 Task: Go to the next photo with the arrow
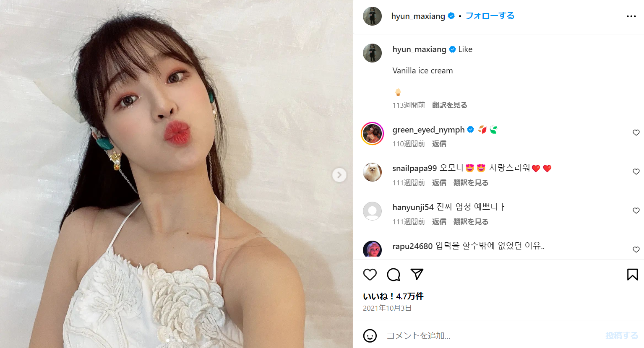(x=339, y=175)
